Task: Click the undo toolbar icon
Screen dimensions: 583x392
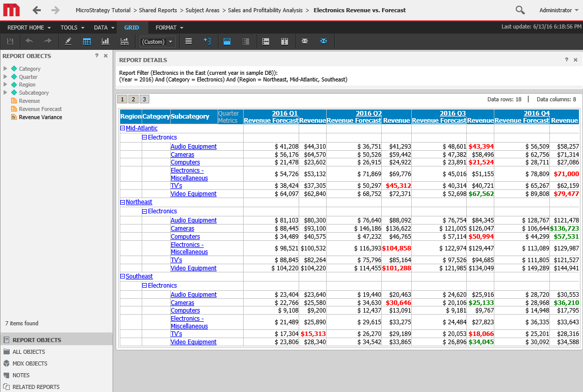Action: tap(29, 41)
